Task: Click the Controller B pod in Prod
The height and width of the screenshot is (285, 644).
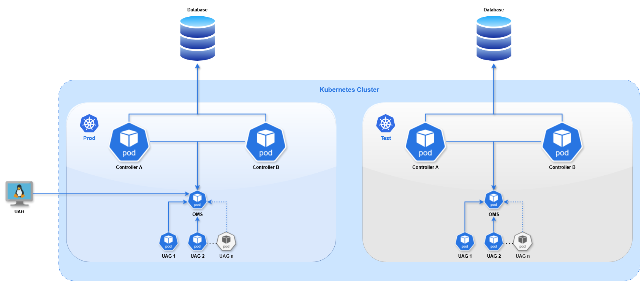Action: pyautogui.click(x=266, y=142)
